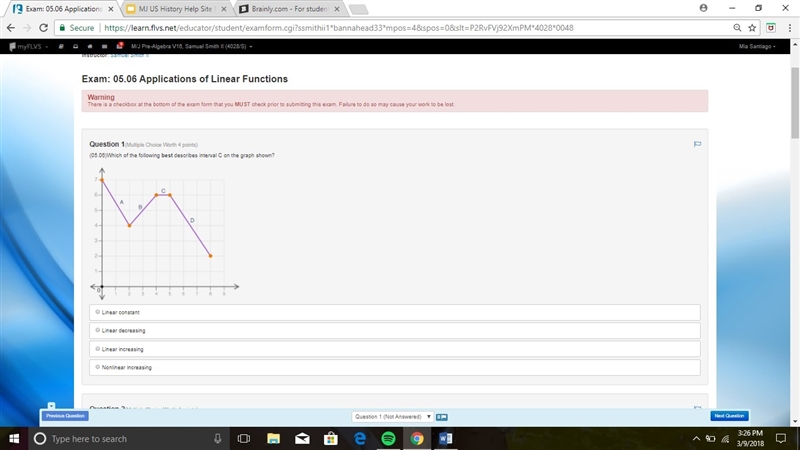Switch to the MJ US History Help Site tab

click(x=175, y=9)
